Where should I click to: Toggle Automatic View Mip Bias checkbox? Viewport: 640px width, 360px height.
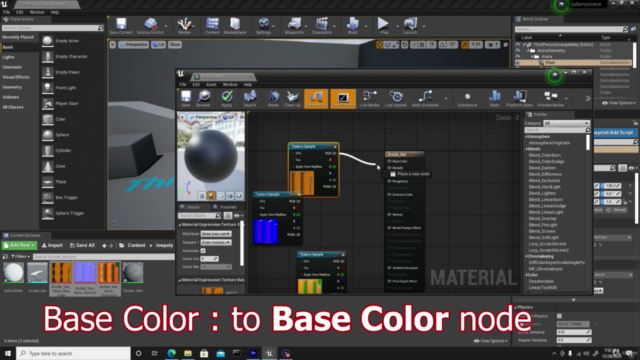click(203, 251)
